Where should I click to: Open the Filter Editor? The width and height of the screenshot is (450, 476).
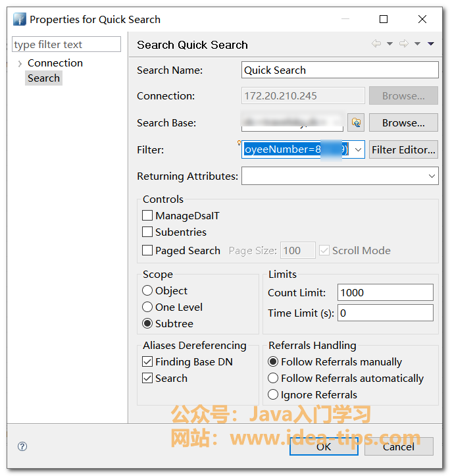[403, 149]
